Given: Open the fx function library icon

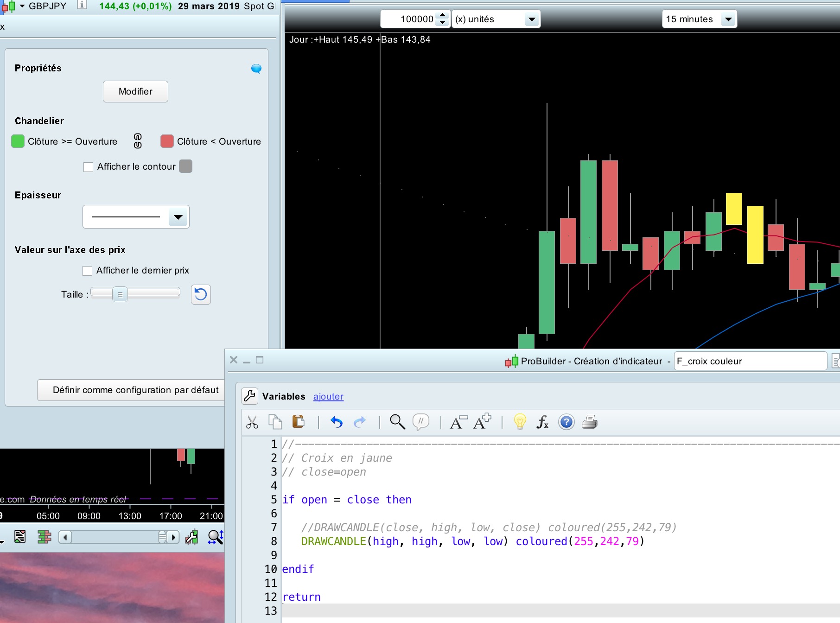Looking at the screenshot, I should point(542,422).
